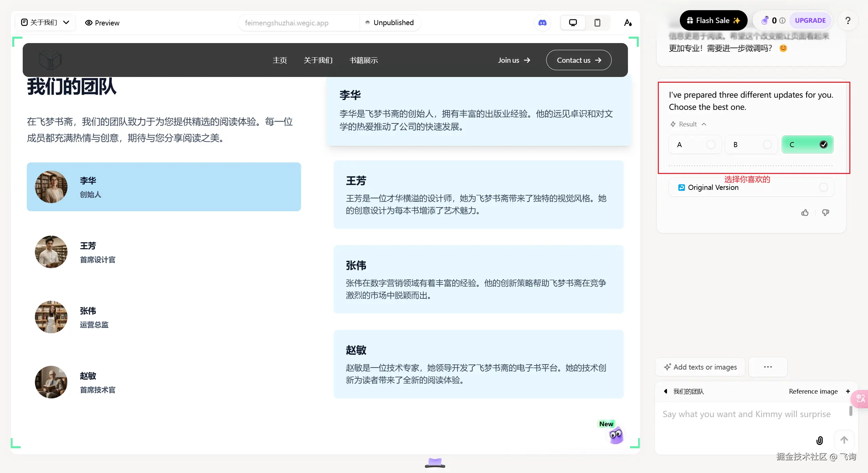
Task: Click the thumbs up feedback icon
Action: (x=805, y=213)
